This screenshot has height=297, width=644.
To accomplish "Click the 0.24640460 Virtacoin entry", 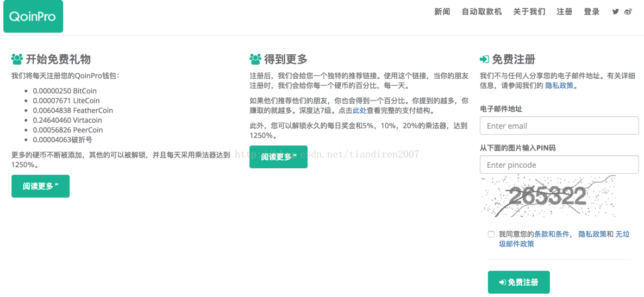I will 67,120.
